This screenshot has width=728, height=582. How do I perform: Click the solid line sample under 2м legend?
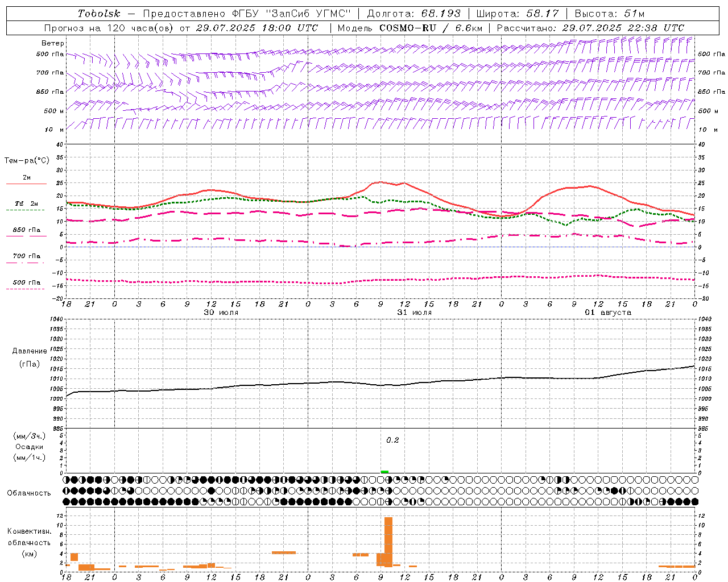pyautogui.click(x=26, y=184)
